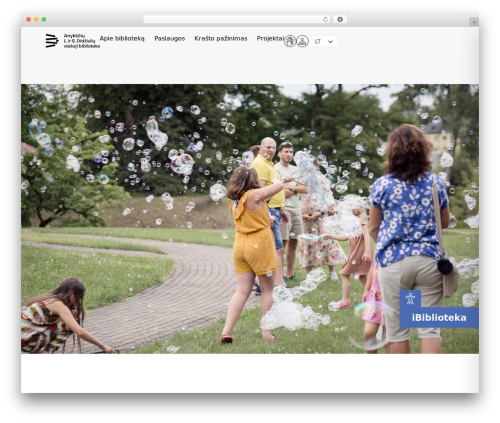The height and width of the screenshot is (423, 500).
Task: Click the sign language hands icon
Action: click(x=290, y=41)
